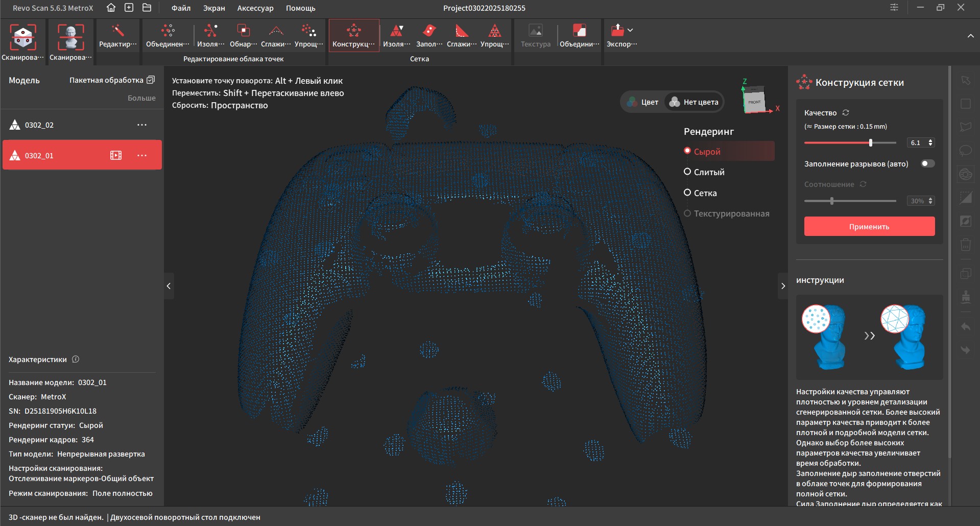The width and height of the screenshot is (980, 526).
Task: Collapse the right panel with arrow
Action: 783,286
